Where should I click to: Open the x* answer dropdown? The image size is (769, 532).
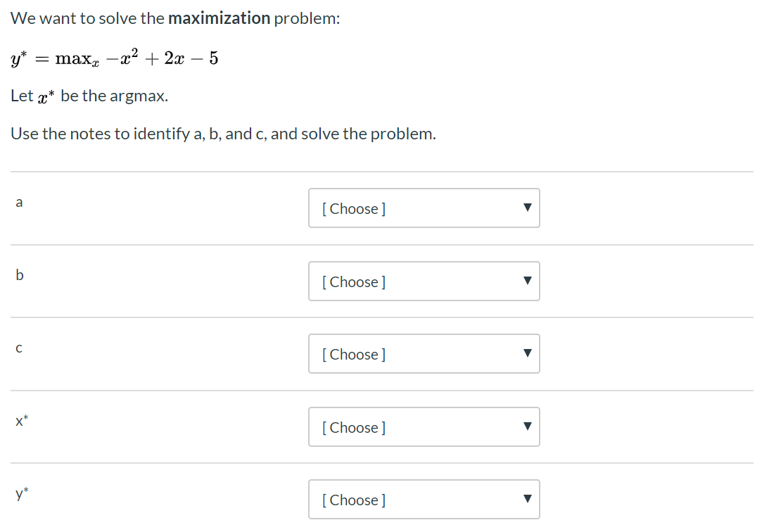(x=424, y=427)
